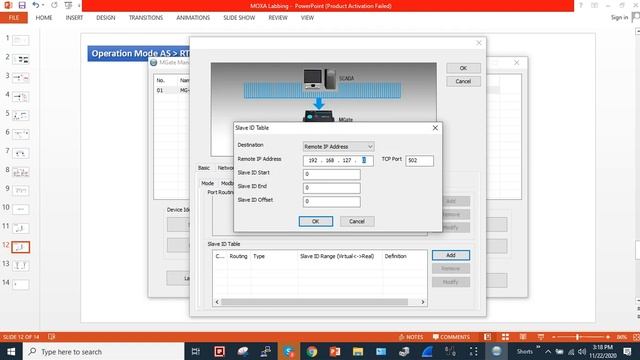Confirm Slave ID Table dialog with OK
The width and height of the screenshot is (640, 360).
tap(316, 221)
